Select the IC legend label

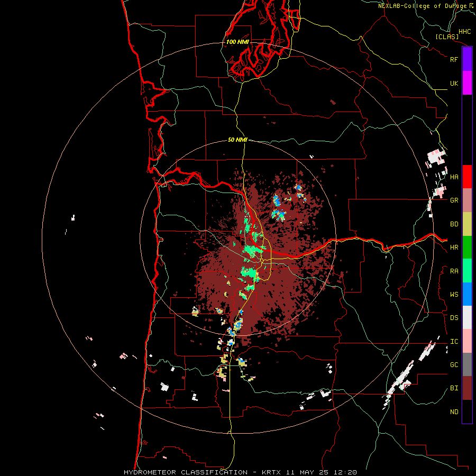[x=454, y=342]
